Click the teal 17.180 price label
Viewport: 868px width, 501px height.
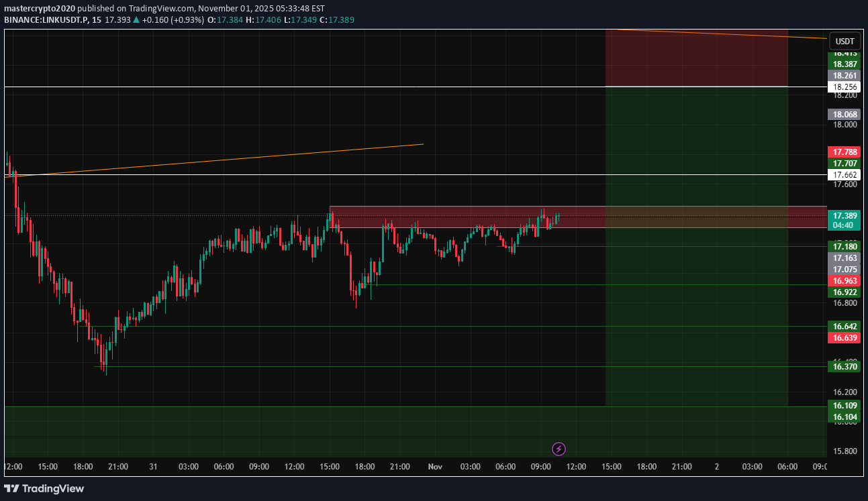843,247
